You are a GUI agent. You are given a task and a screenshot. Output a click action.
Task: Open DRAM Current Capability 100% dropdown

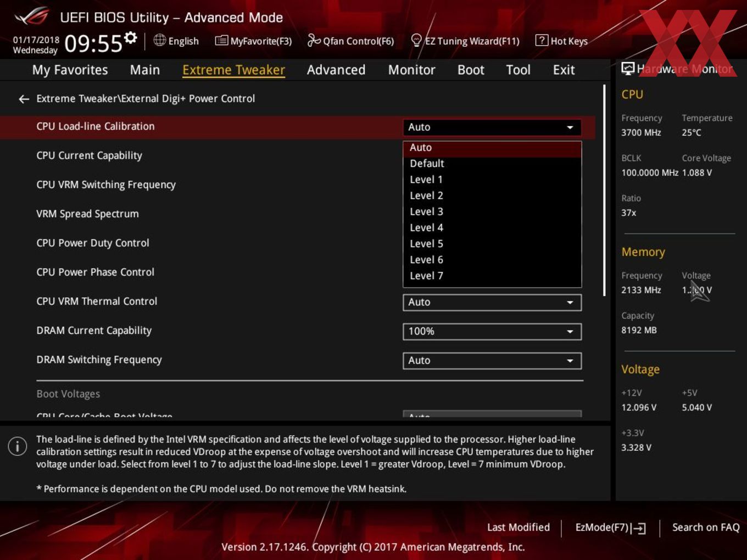492,331
